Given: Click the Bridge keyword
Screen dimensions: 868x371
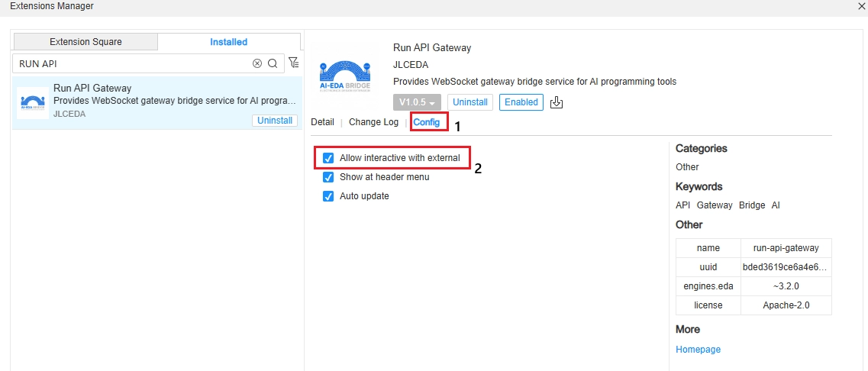Looking at the screenshot, I should click(752, 205).
